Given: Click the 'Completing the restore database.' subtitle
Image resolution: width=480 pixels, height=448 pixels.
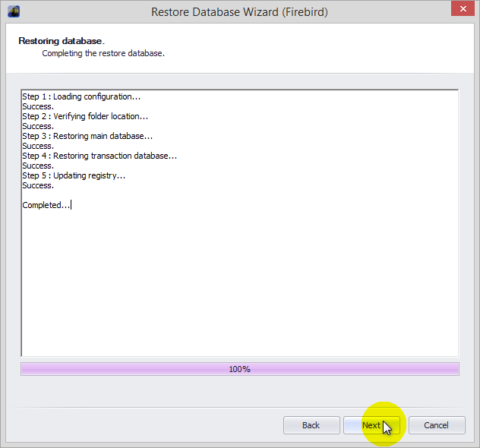Looking at the screenshot, I should pos(103,54).
